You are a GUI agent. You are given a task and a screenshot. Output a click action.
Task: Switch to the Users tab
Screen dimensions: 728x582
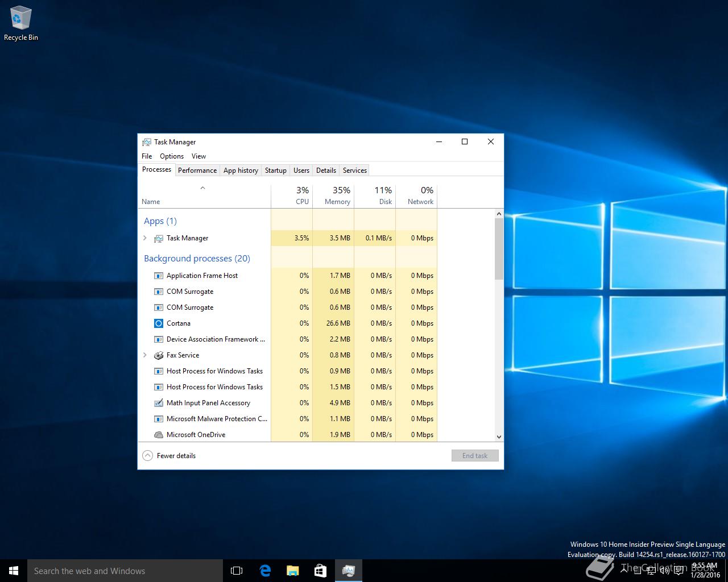point(301,171)
